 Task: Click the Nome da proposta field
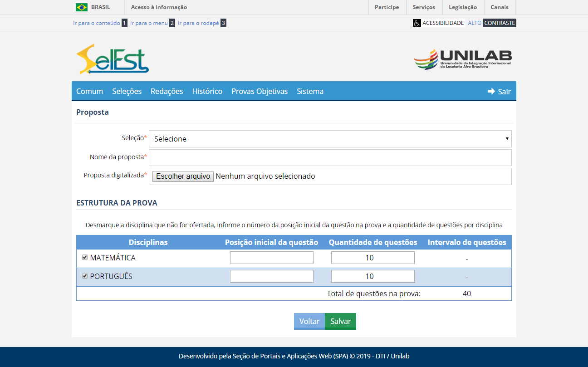pyautogui.click(x=330, y=157)
